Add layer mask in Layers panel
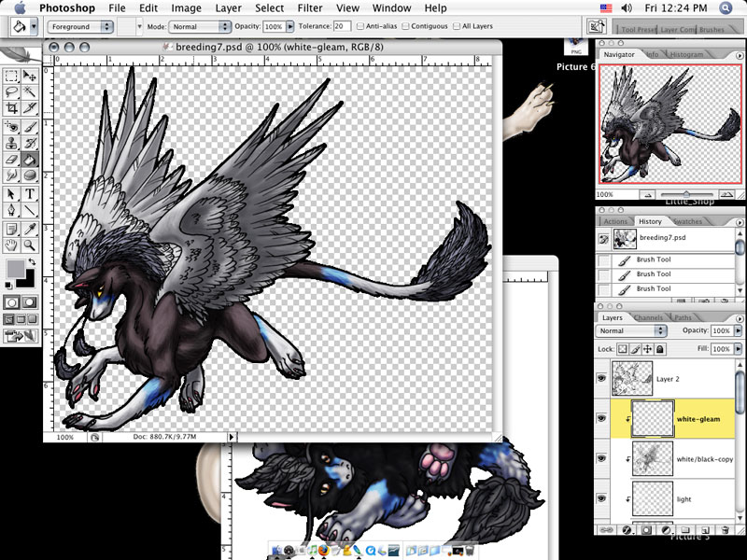 click(x=646, y=529)
